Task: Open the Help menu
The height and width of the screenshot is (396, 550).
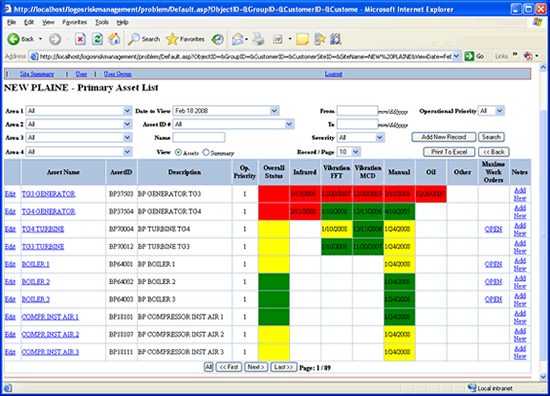Action: (122, 22)
